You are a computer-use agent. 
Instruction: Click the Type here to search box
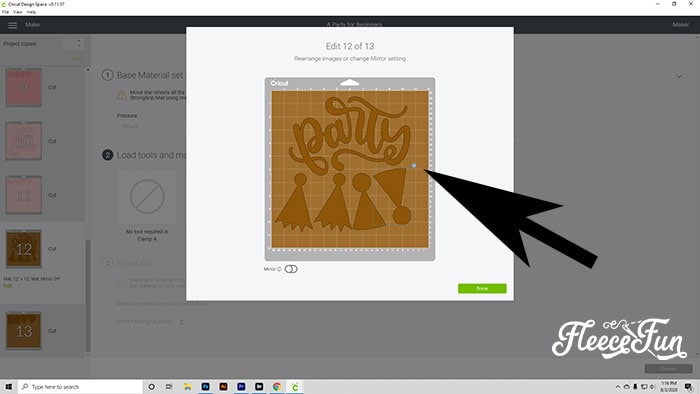click(80, 387)
